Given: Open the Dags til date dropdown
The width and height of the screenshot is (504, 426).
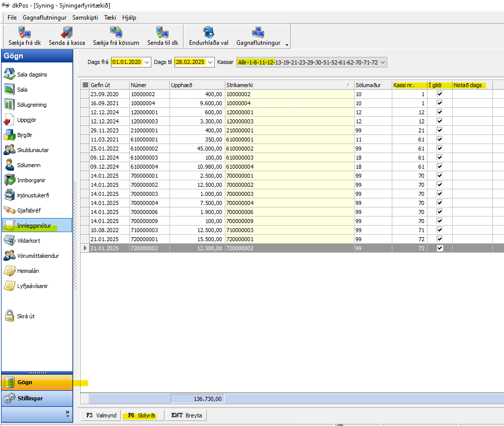Looking at the screenshot, I should [210, 62].
